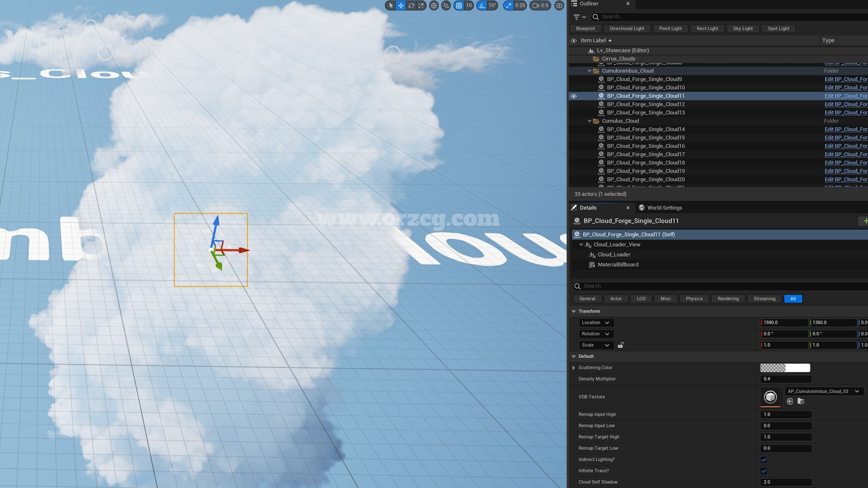Open Edit BP link for Cloud10
This screenshot has height=488, width=868.
(846, 88)
